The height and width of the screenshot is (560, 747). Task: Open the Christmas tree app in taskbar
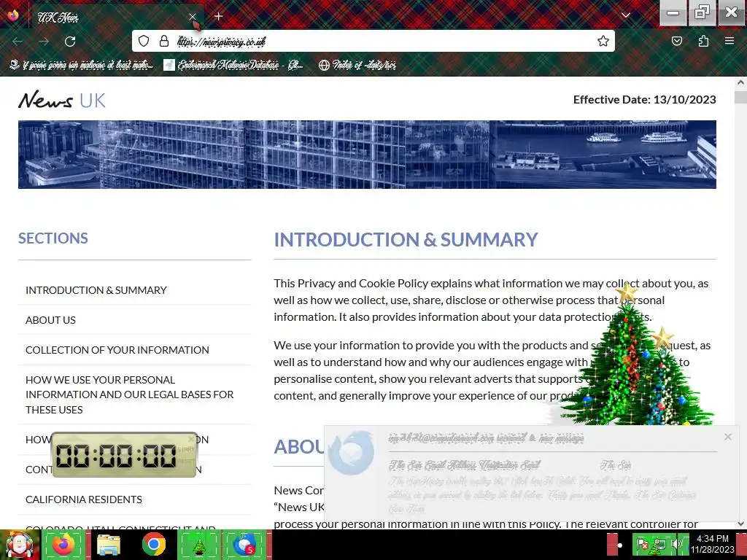click(199, 545)
